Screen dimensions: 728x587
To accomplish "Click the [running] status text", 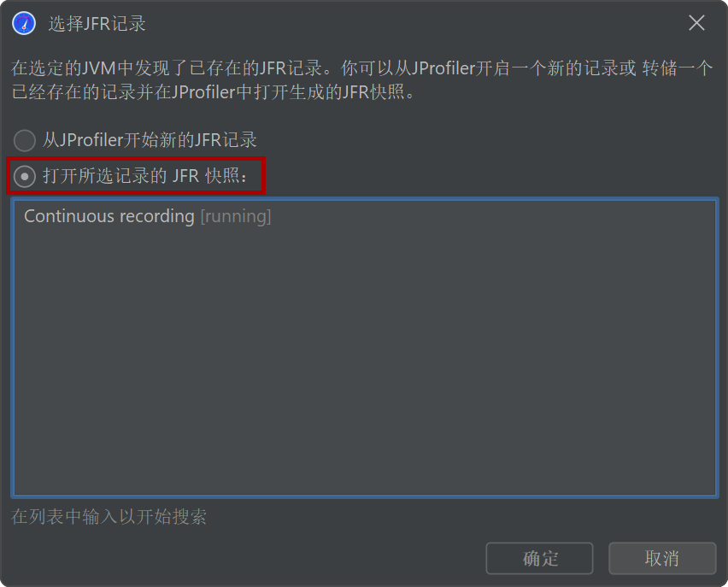I will click(236, 216).
